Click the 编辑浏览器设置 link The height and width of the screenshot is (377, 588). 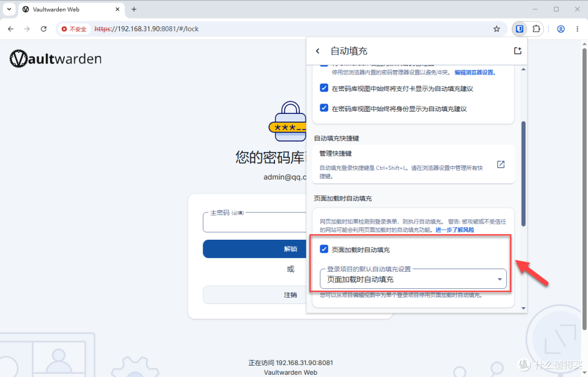pyautogui.click(x=475, y=72)
